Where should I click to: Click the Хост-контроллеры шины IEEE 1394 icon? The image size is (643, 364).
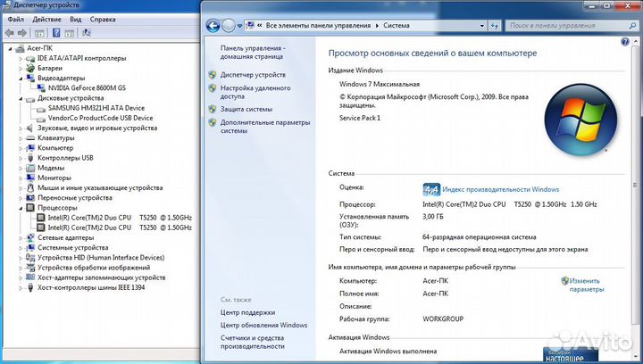tap(30, 287)
